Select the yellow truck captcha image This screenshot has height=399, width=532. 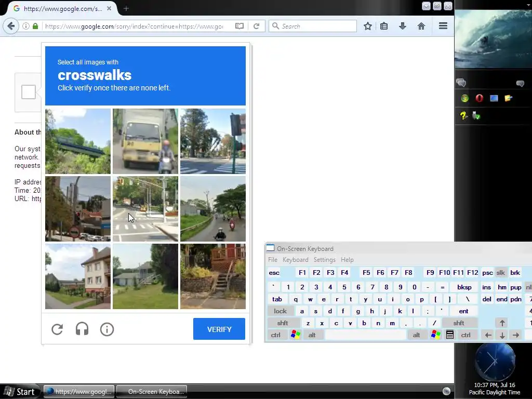pyautogui.click(x=145, y=141)
